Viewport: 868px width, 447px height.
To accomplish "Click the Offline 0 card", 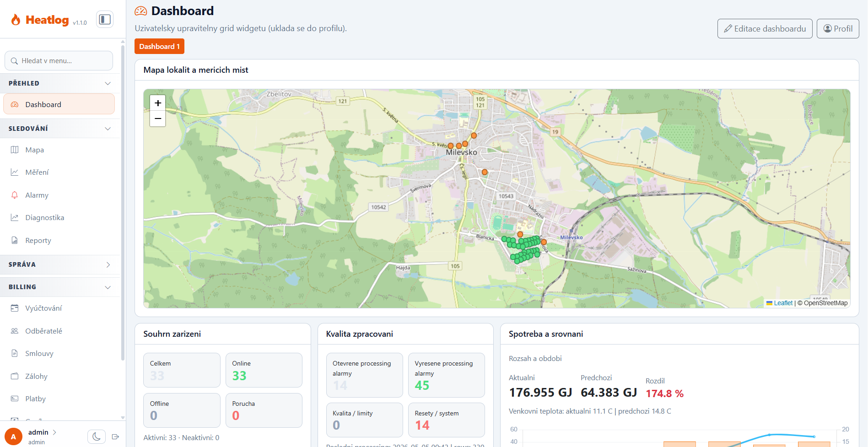I will (182, 410).
